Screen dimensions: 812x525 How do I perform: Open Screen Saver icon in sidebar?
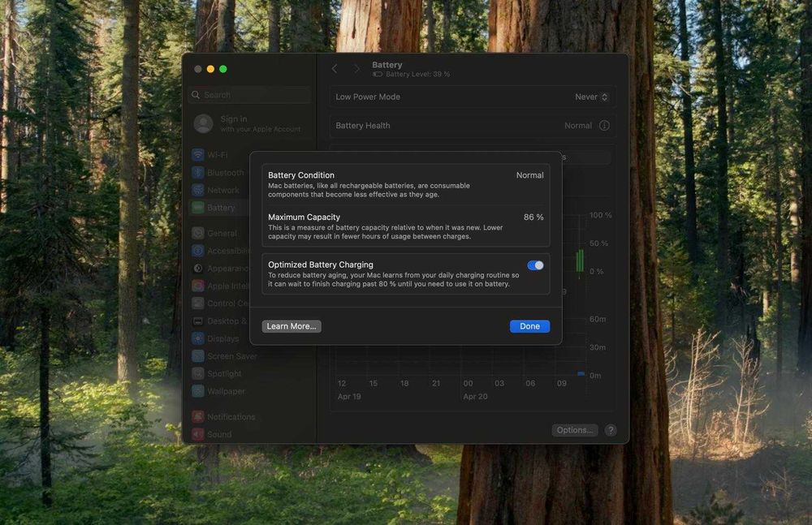pyautogui.click(x=198, y=356)
